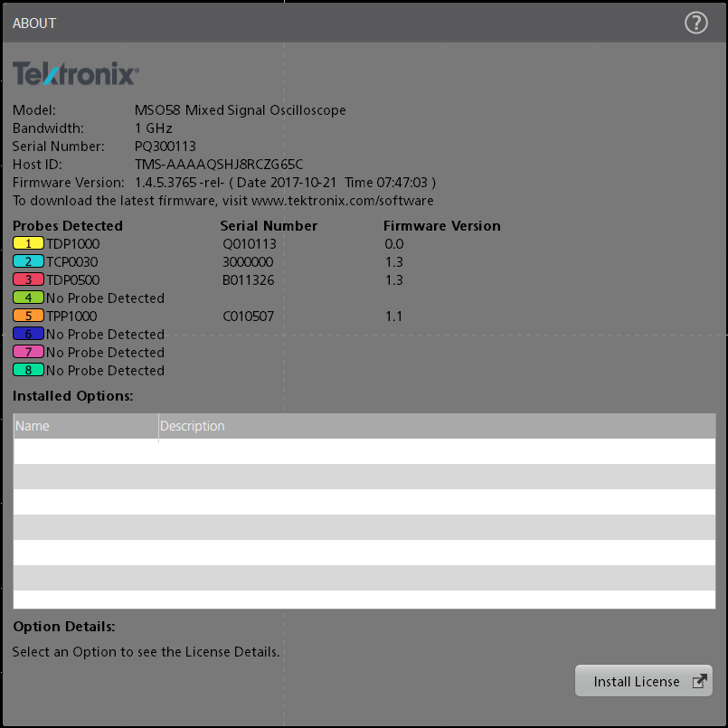Click the teal channel 8 color badge
Screen dimensions: 728x728
coord(26,370)
